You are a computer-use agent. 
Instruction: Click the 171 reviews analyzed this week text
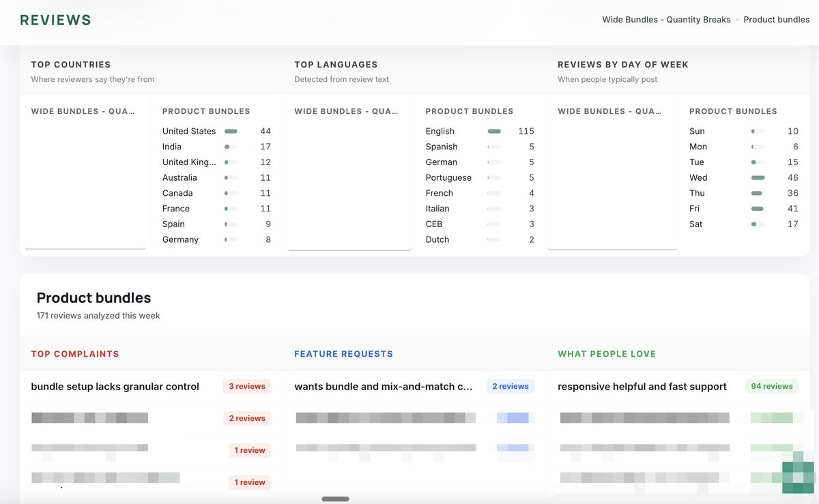tap(98, 316)
